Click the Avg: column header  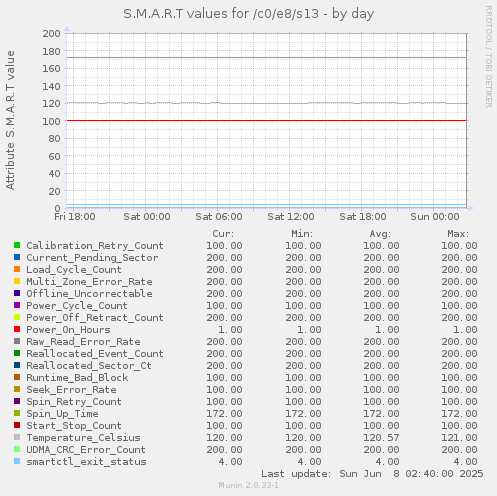(380, 234)
